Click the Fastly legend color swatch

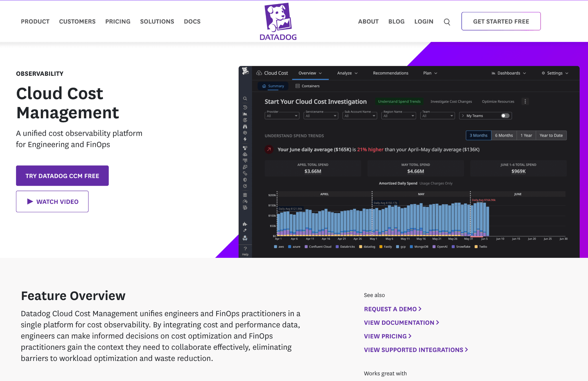click(381, 247)
